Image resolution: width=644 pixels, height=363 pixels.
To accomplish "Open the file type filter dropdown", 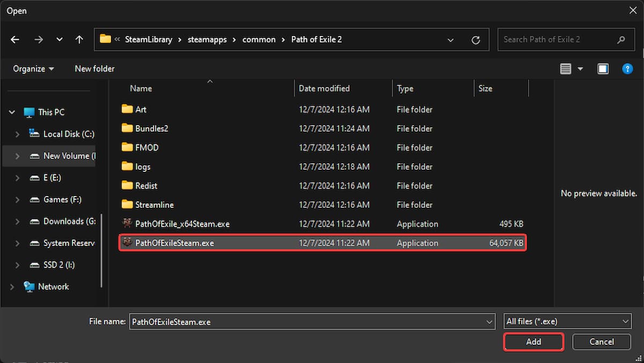I will (x=625, y=322).
